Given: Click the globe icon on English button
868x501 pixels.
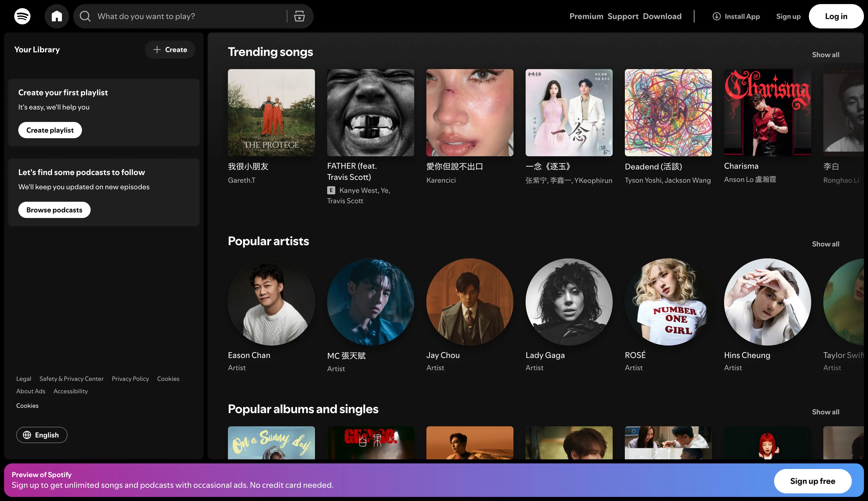Looking at the screenshot, I should (x=27, y=435).
